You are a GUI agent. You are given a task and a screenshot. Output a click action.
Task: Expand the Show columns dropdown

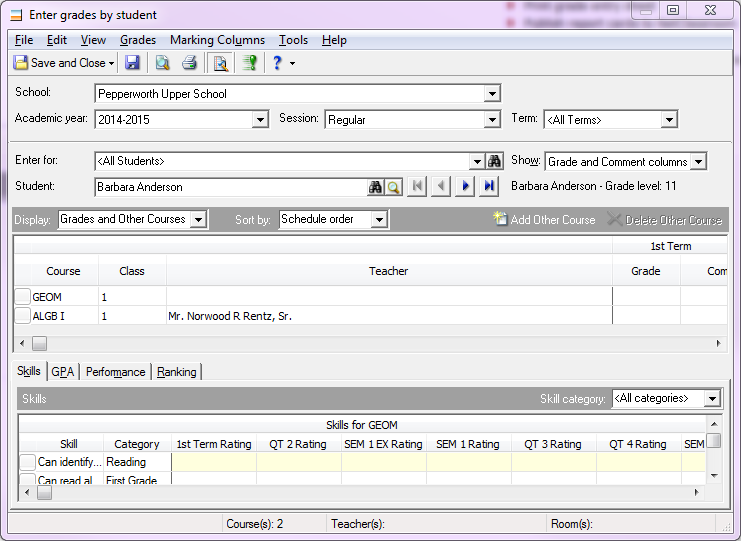[698, 162]
